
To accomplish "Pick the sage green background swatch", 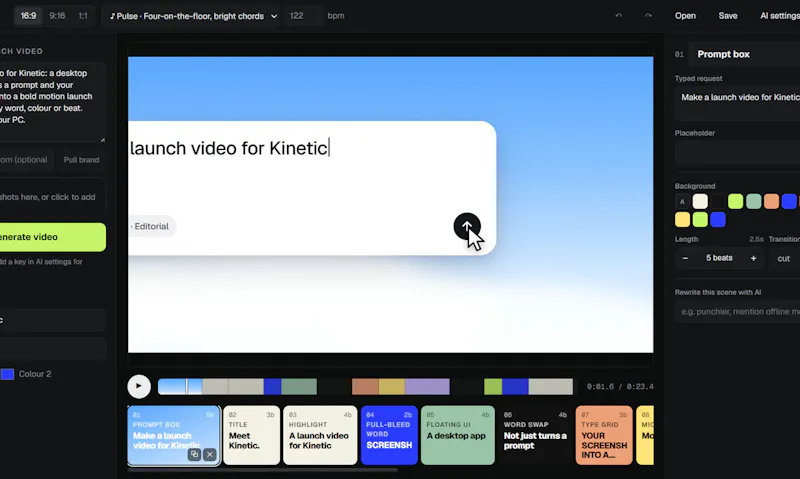I will (x=754, y=201).
